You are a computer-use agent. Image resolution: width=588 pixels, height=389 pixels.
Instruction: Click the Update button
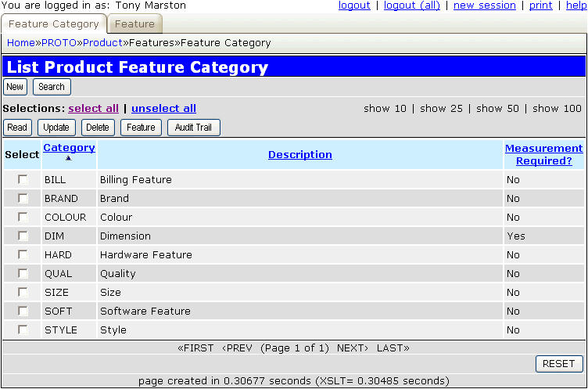pos(56,128)
